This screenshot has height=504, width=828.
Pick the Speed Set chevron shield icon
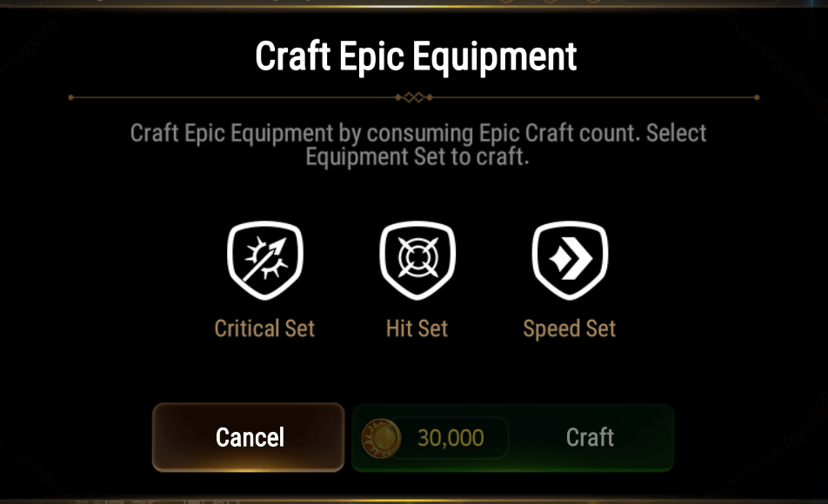pyautogui.click(x=570, y=260)
